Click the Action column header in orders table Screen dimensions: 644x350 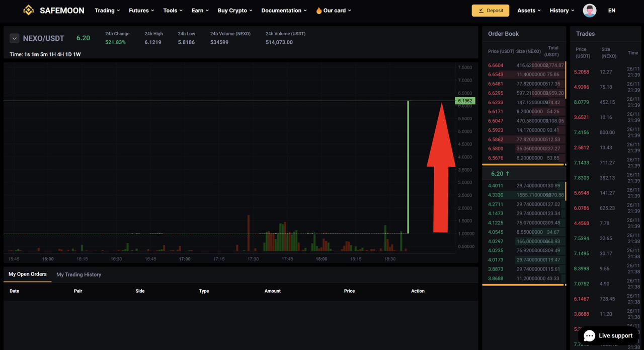pos(418,291)
